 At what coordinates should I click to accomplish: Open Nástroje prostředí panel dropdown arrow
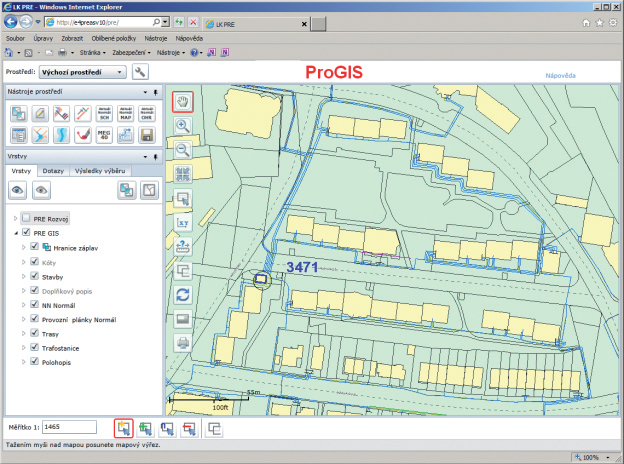[x=145, y=92]
